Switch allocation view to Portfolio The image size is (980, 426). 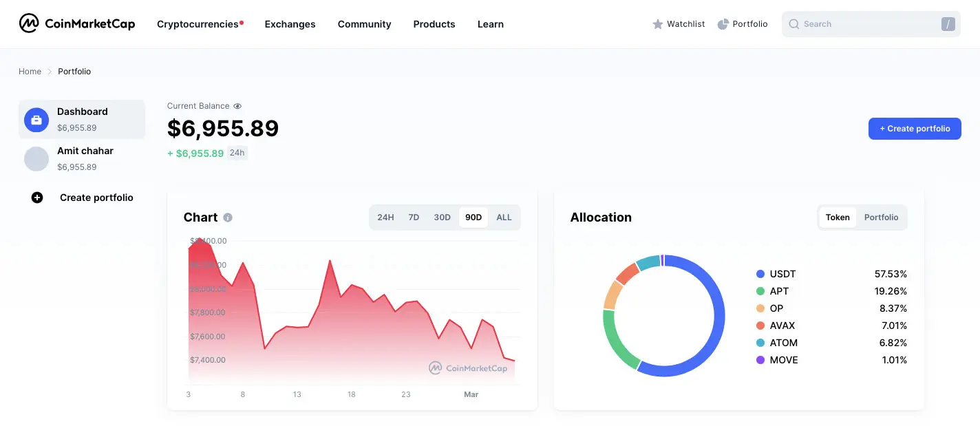pos(881,217)
